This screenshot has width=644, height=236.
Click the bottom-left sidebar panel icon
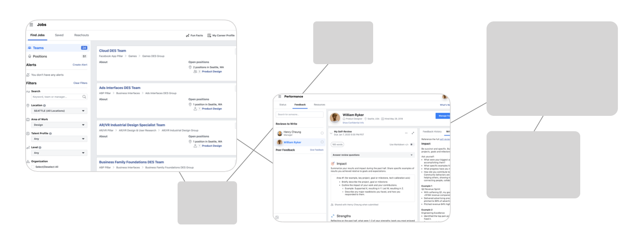click(x=277, y=218)
